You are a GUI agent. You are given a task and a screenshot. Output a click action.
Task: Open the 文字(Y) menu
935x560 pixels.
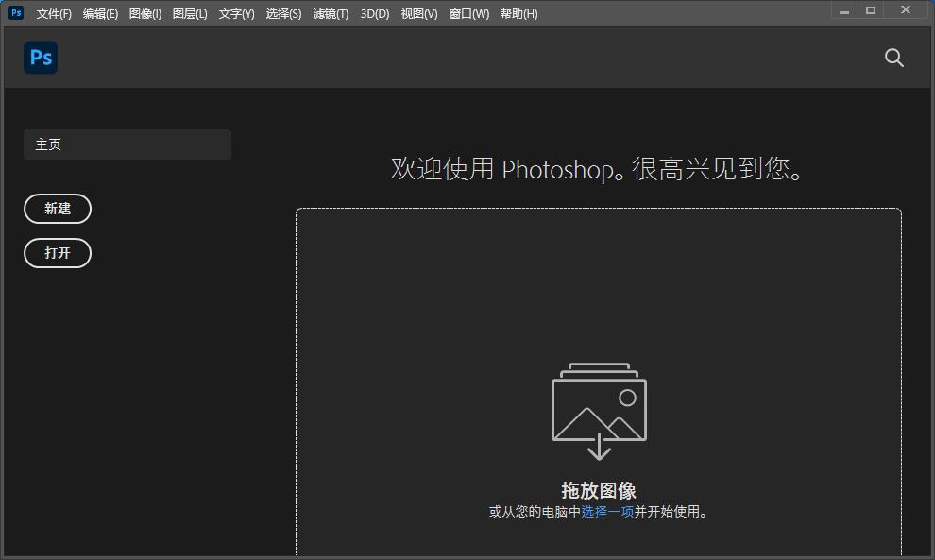click(236, 14)
